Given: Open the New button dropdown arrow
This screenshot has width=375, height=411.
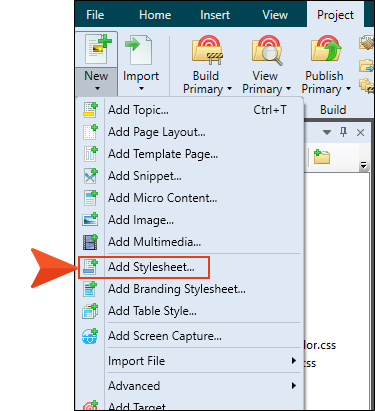Looking at the screenshot, I should (x=97, y=89).
